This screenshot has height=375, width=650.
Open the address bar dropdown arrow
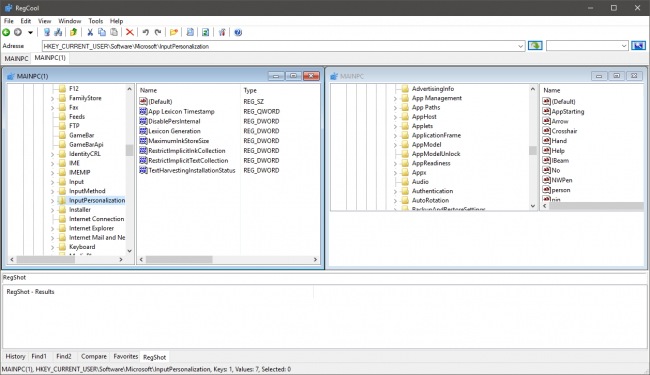(x=520, y=46)
